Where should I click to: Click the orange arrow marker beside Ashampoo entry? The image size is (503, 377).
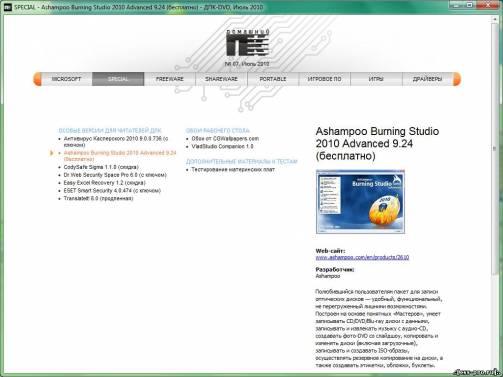click(51, 153)
